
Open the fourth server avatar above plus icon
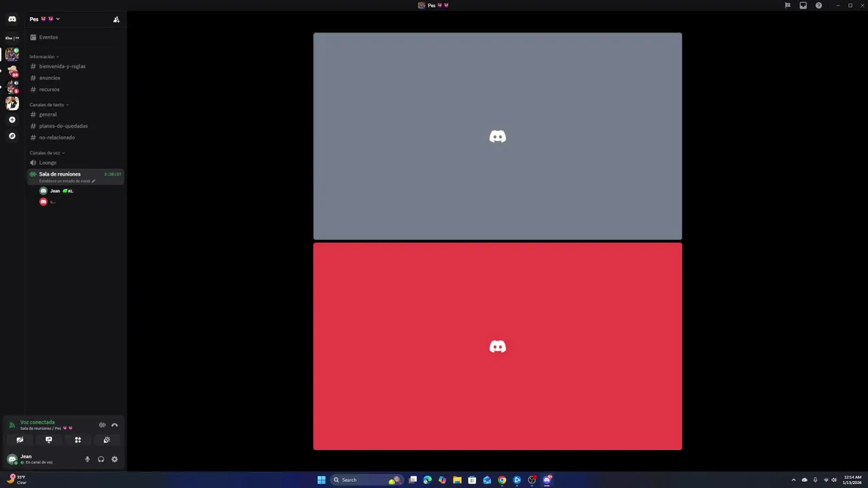point(12,103)
